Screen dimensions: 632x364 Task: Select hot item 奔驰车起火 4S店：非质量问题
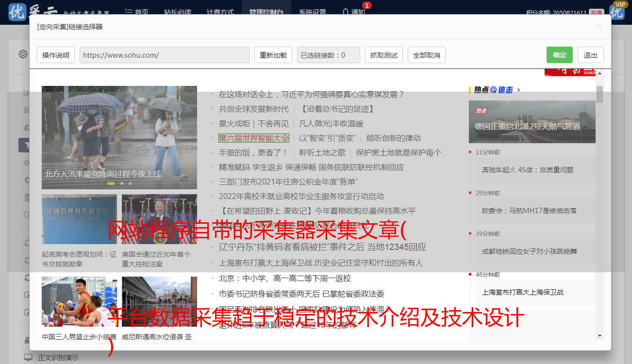pyautogui.click(x=528, y=170)
